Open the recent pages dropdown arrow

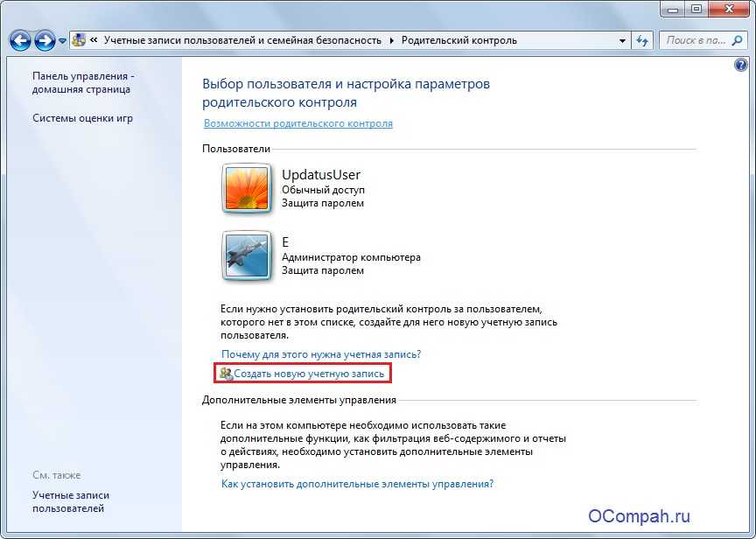tap(62, 41)
